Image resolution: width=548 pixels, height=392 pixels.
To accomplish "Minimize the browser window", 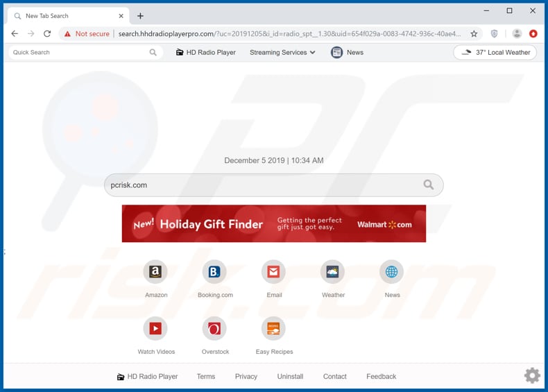I will tap(486, 11).
